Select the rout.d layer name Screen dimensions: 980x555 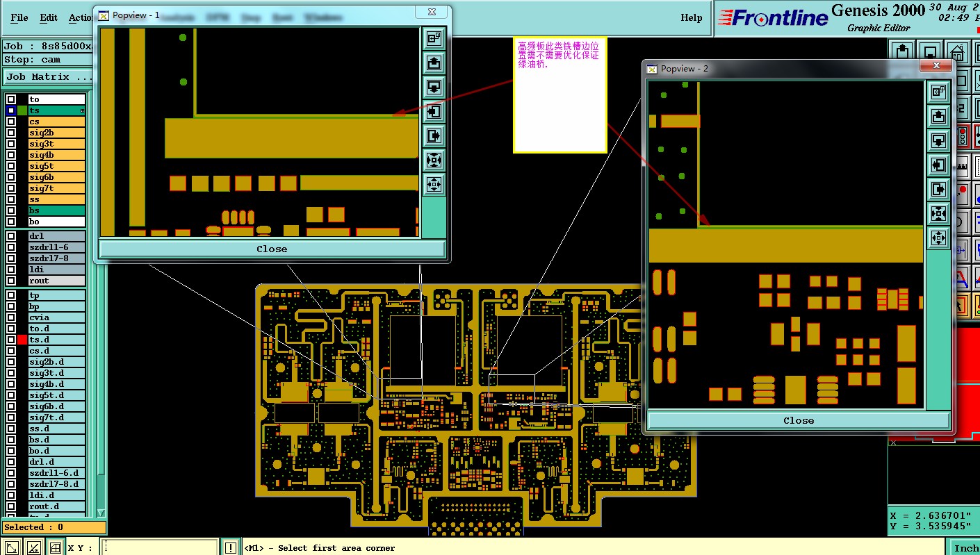pyautogui.click(x=56, y=506)
